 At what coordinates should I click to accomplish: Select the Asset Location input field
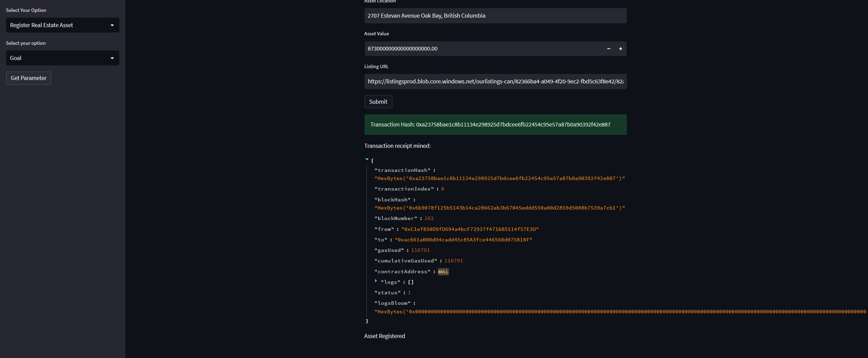click(495, 16)
